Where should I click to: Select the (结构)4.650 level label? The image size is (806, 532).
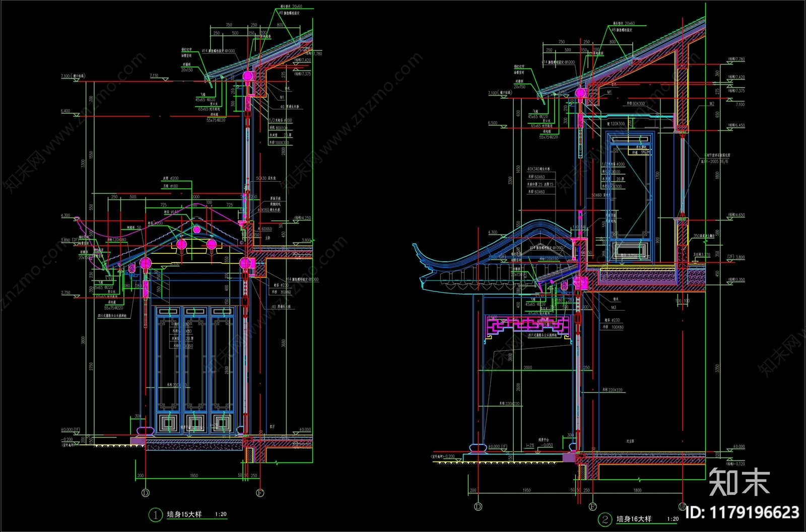736,215
